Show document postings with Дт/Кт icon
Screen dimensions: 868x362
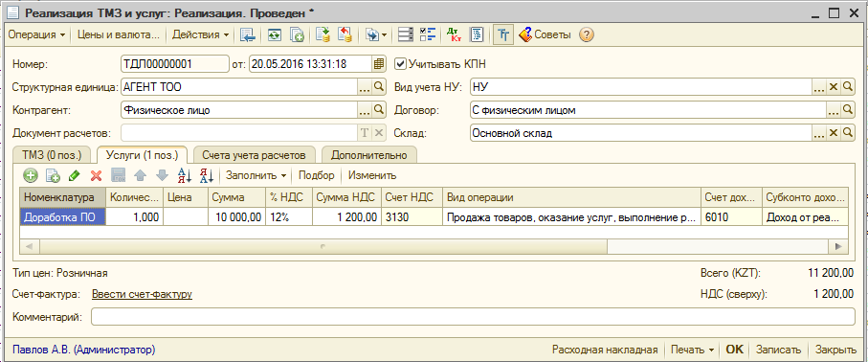[454, 34]
